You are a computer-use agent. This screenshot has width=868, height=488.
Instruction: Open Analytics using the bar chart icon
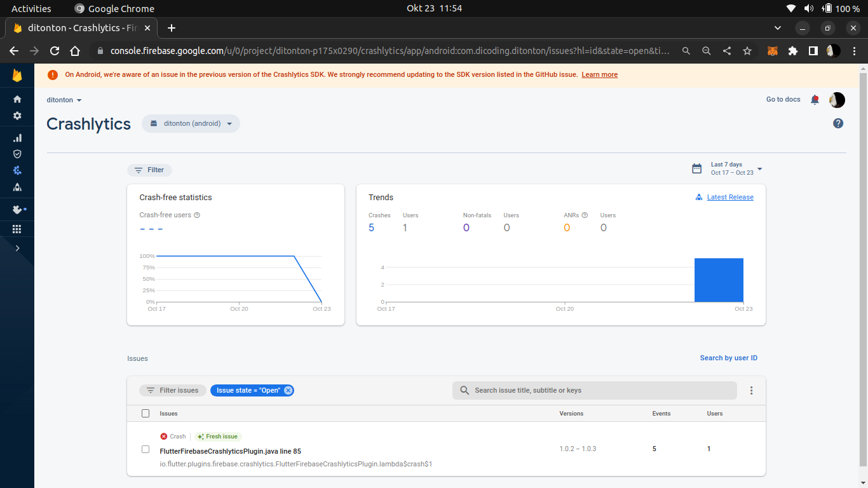click(x=17, y=138)
